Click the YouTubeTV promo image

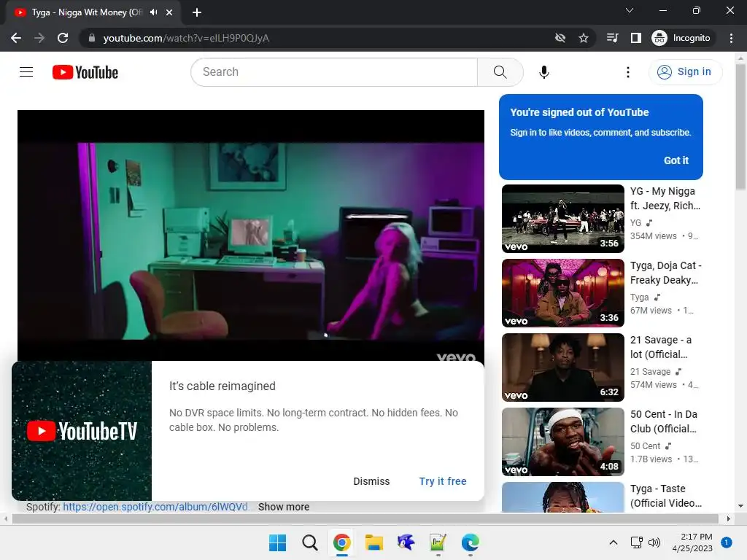pos(82,431)
